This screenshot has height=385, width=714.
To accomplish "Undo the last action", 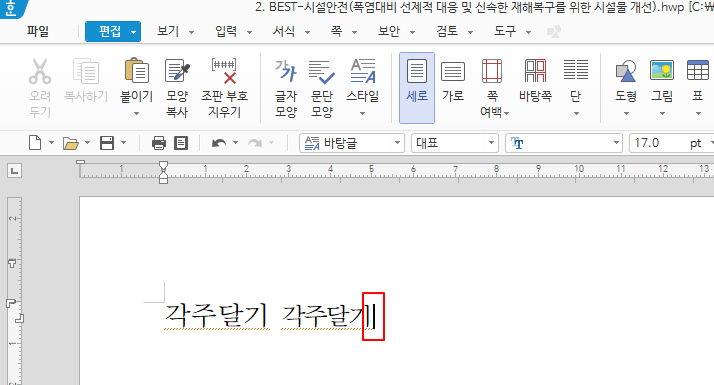I will [x=219, y=143].
